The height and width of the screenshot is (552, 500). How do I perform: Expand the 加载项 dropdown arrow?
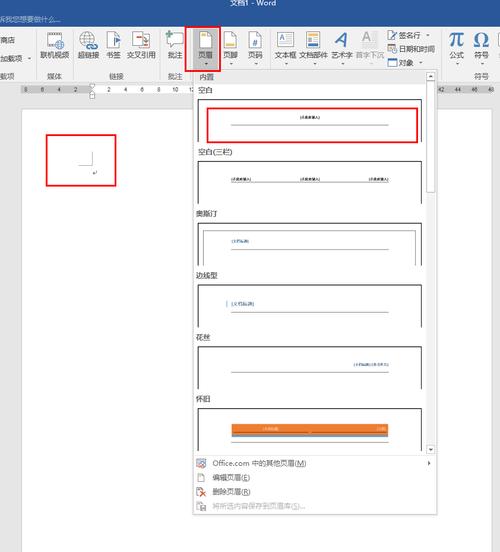click(x=29, y=58)
